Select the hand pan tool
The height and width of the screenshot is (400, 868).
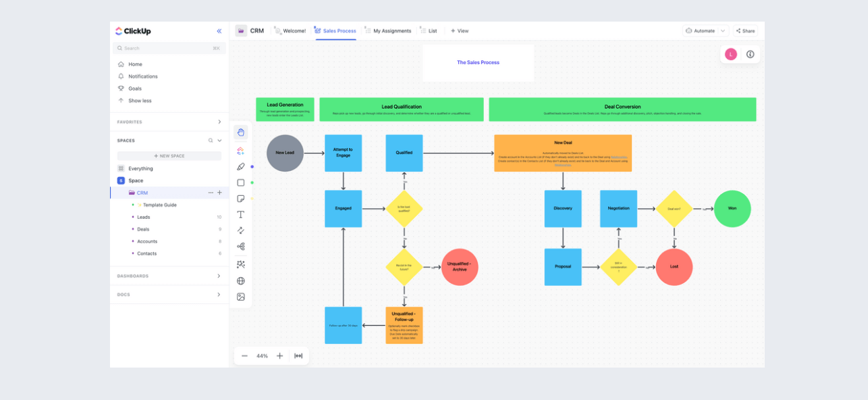pos(241,132)
